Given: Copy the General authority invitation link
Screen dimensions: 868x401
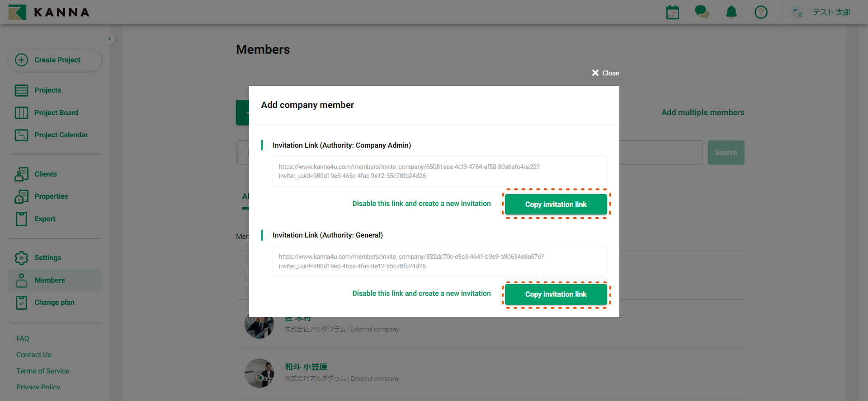Looking at the screenshot, I should [556, 294].
